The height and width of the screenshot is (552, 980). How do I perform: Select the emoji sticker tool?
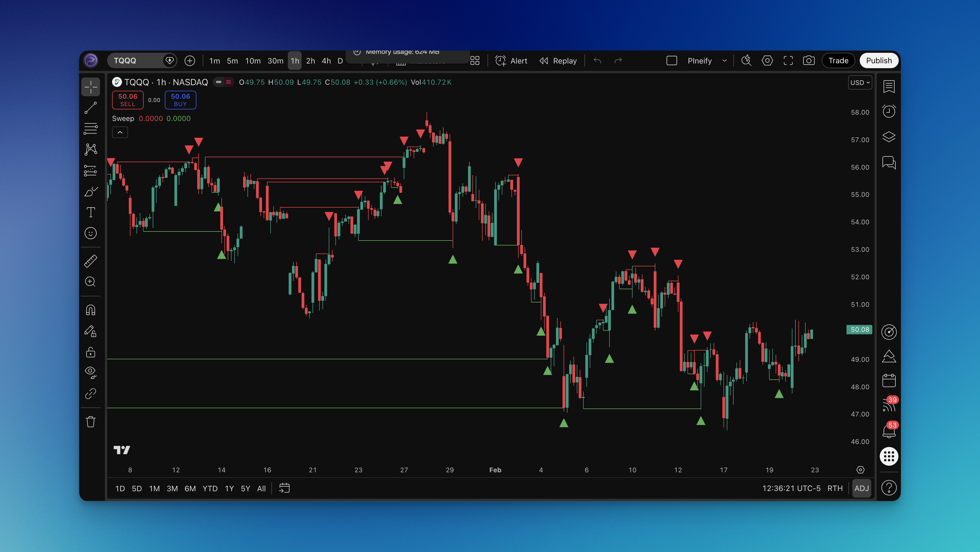pos(91,233)
